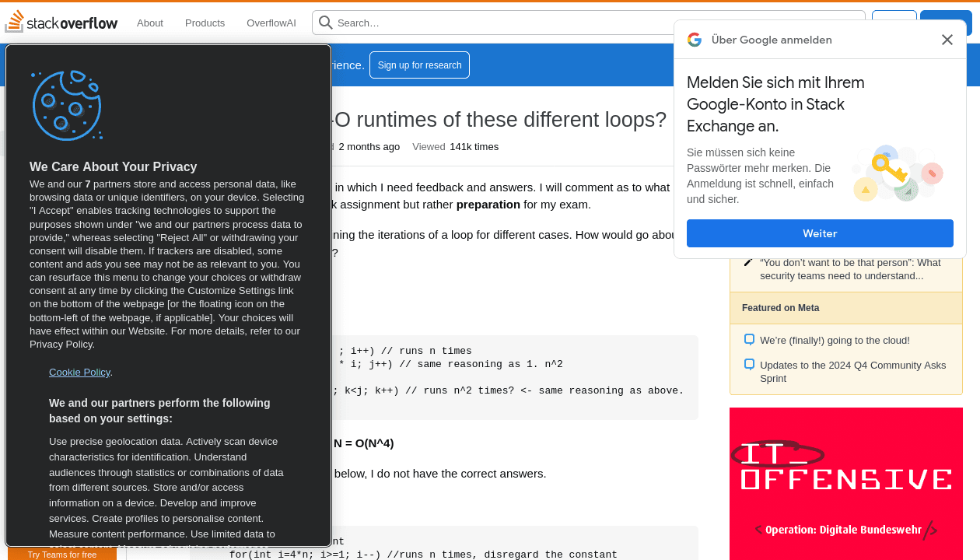Viewport: 980px width, 560px height.
Task: Close the Google sign-in popup
Action: 947,39
